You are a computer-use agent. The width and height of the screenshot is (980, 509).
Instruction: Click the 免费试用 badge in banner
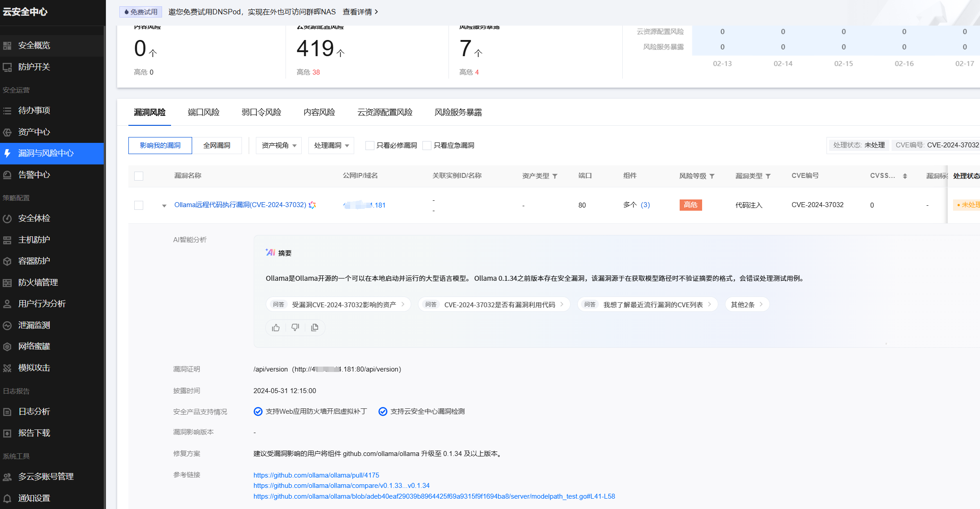[x=141, y=12]
